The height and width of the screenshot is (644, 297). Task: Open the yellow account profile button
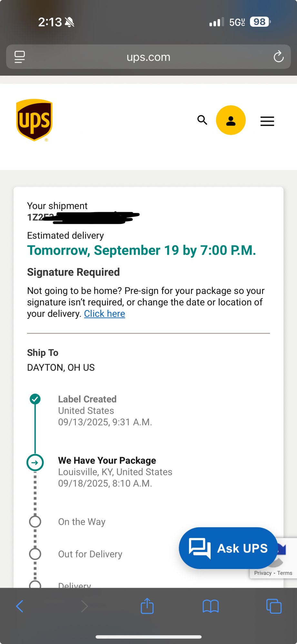(x=231, y=120)
